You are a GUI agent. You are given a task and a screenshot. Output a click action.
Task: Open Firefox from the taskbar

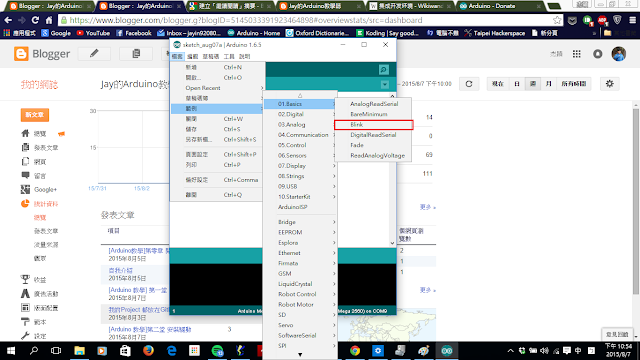coord(148,351)
